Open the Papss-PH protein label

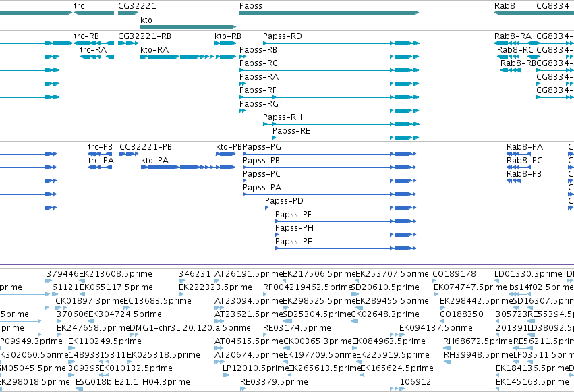tap(294, 229)
